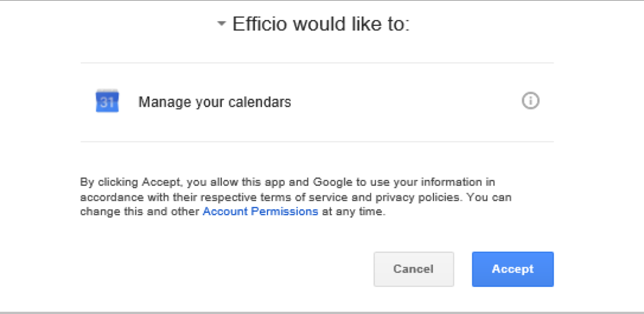Viewport: 644px width, 314px height.
Task: Collapse the triangle beside Efficio would like to
Action: (x=222, y=24)
